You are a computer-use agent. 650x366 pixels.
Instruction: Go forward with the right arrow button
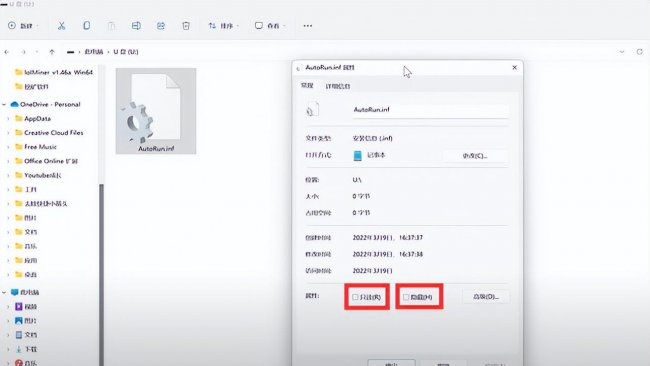[x=23, y=52]
